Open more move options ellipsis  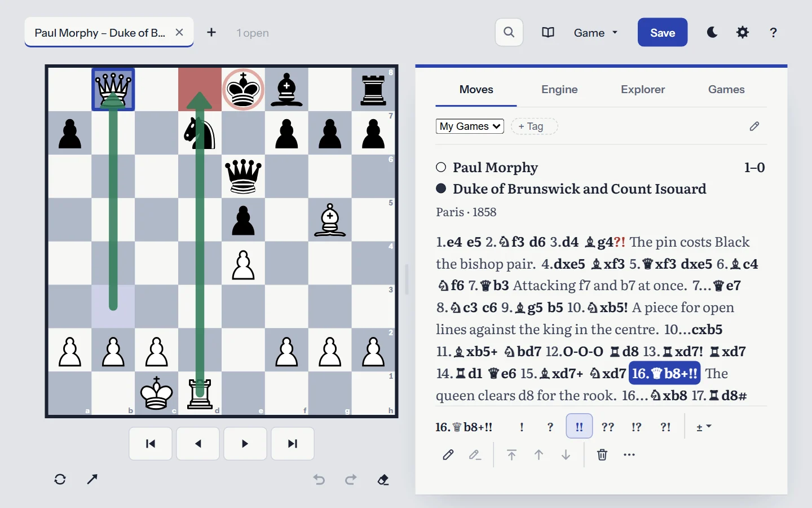[x=629, y=455]
